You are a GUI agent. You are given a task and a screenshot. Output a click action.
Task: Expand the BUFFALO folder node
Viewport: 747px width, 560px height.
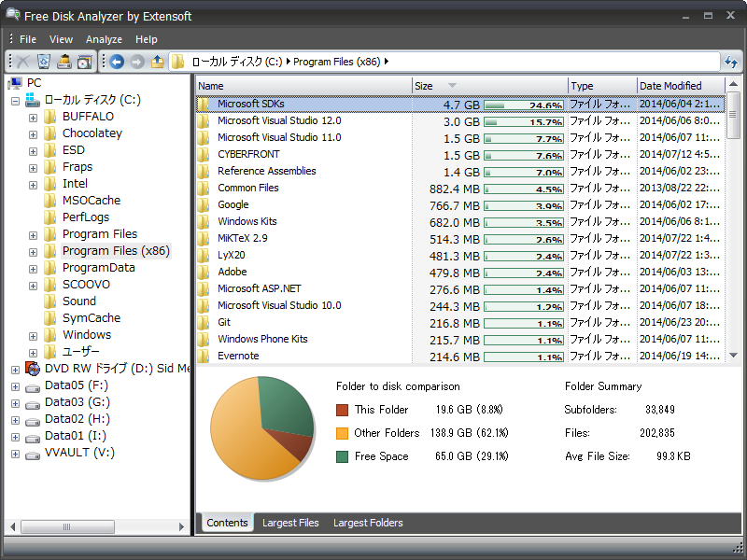point(33,118)
